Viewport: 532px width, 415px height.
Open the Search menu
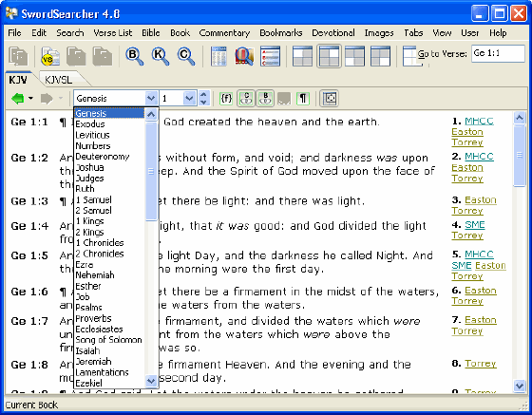(70, 33)
